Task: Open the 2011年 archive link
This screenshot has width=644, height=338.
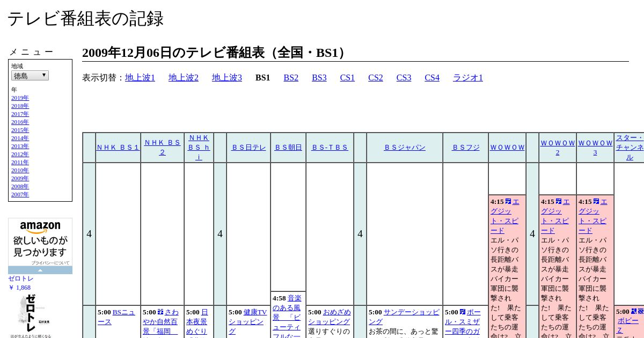Action: (20, 163)
